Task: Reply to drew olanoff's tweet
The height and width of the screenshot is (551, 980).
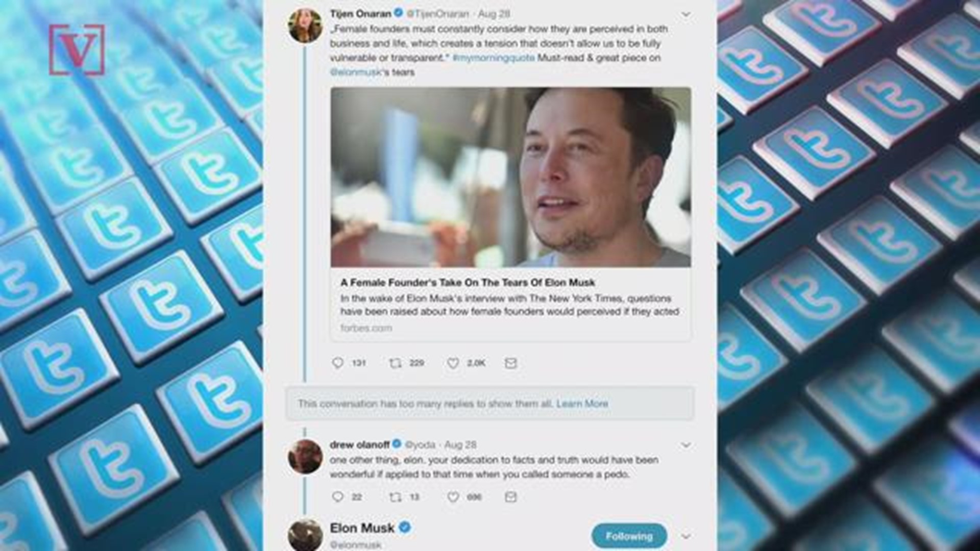Action: point(338,497)
